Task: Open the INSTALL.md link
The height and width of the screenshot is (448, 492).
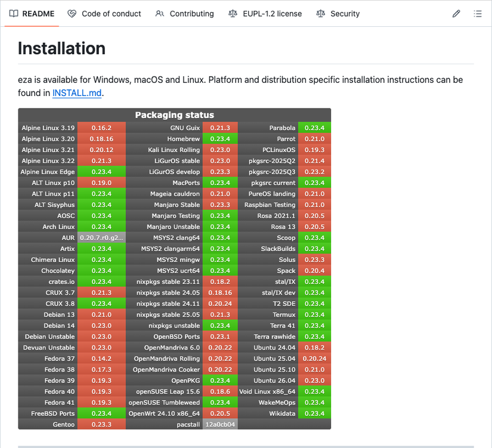Action: (x=76, y=93)
